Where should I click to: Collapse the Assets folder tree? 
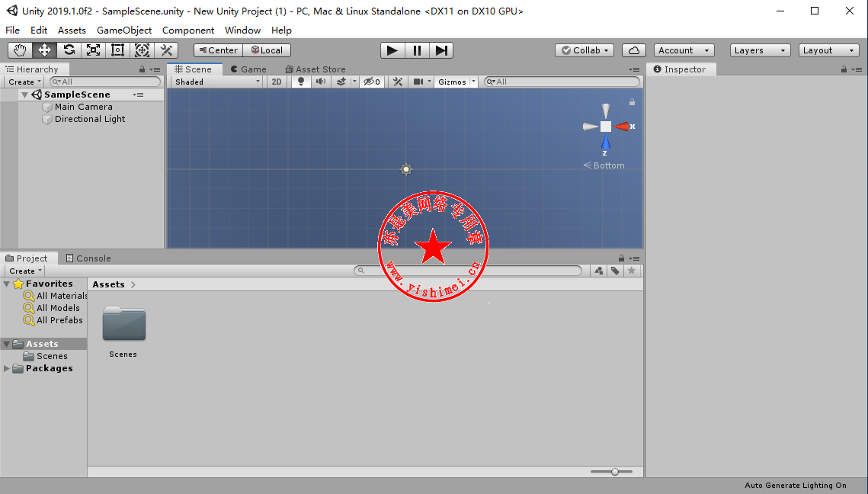coord(7,344)
